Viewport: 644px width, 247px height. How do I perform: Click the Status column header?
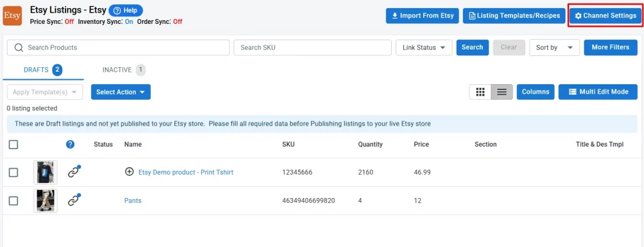point(103,145)
